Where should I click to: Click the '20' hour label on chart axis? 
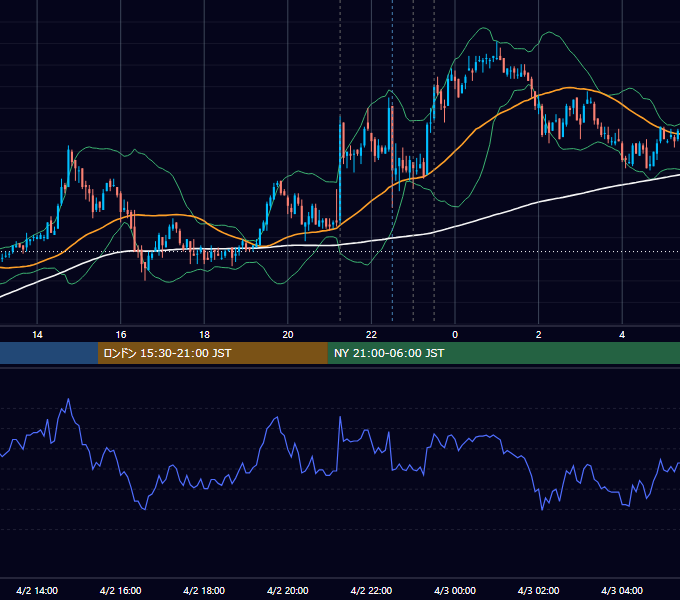point(288,335)
